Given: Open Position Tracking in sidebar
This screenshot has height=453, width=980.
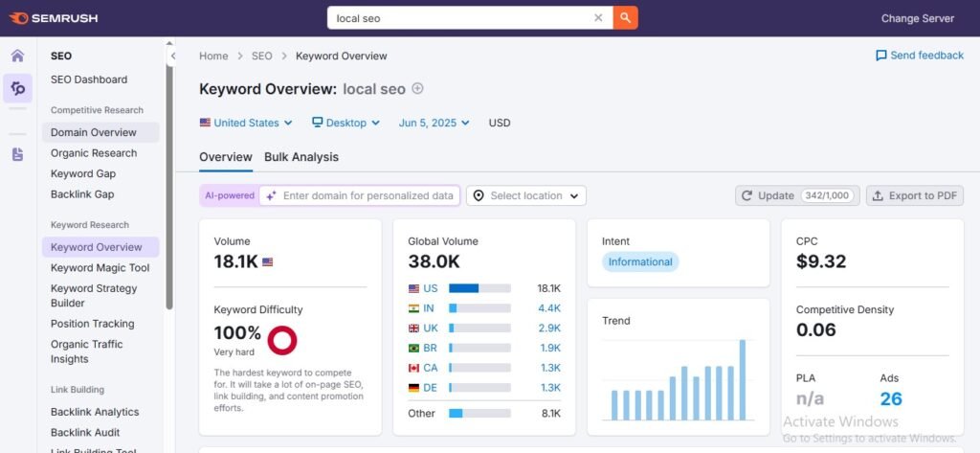Looking at the screenshot, I should pyautogui.click(x=93, y=324).
